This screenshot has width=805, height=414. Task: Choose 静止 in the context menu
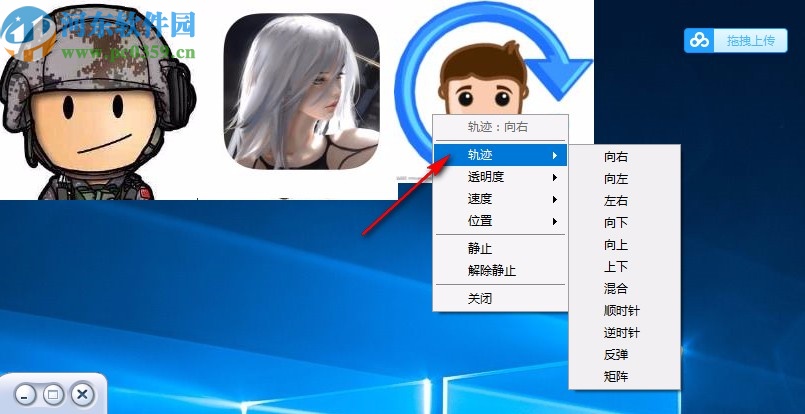[x=501, y=249]
